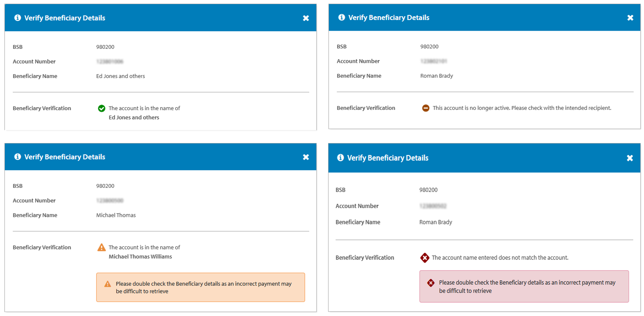The width and height of the screenshot is (644, 316).
Task: Click the info icon on bottom-right Roman Brady dialog
Action: pos(340,157)
